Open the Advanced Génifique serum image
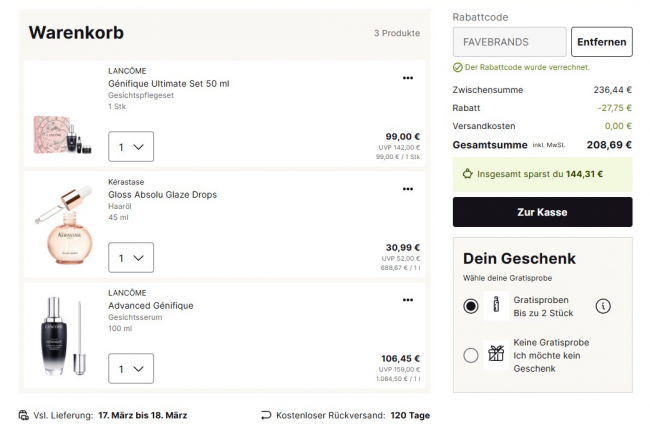This screenshot has height=424, width=650. tap(64, 336)
